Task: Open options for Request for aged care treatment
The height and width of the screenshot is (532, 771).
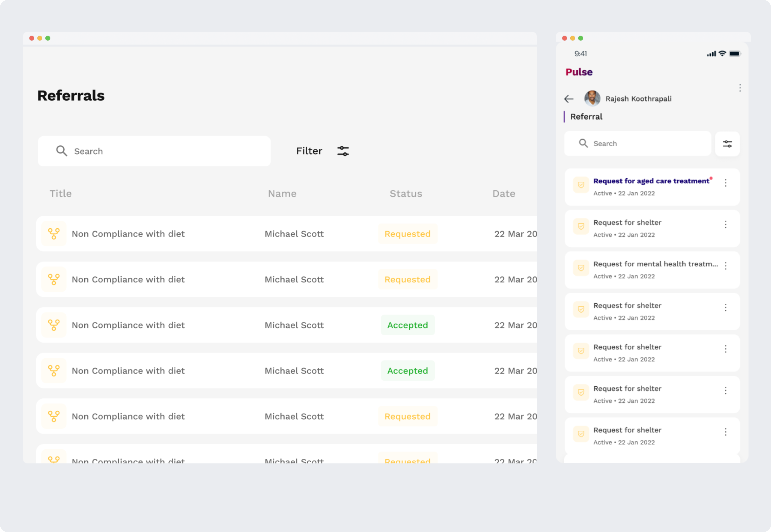Action: coord(725,183)
